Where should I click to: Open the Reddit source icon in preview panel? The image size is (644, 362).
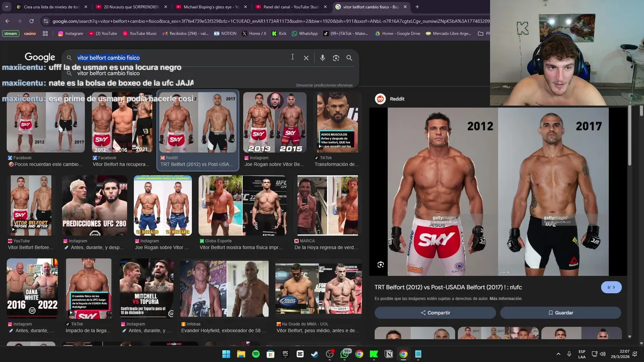[380, 99]
